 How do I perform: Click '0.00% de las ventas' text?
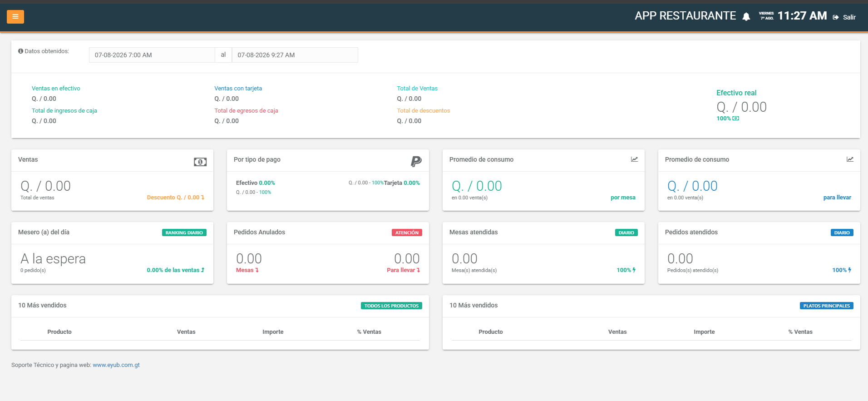pos(176,270)
